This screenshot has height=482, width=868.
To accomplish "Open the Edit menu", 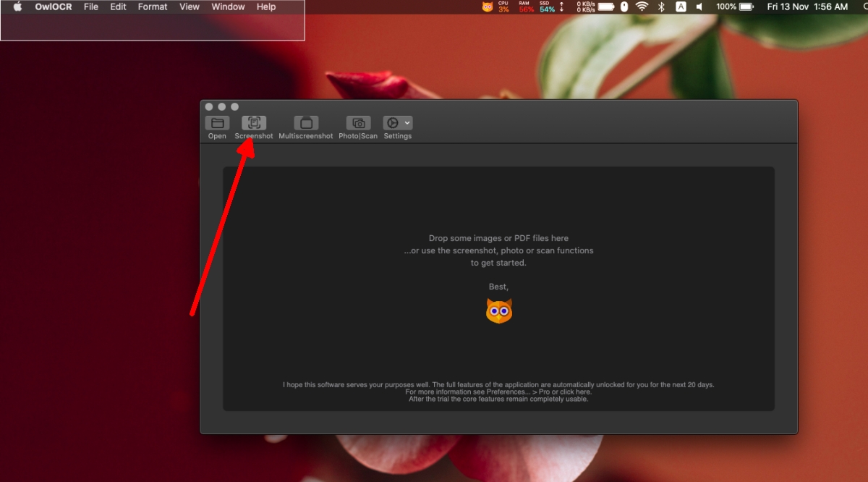I will tap(118, 7).
